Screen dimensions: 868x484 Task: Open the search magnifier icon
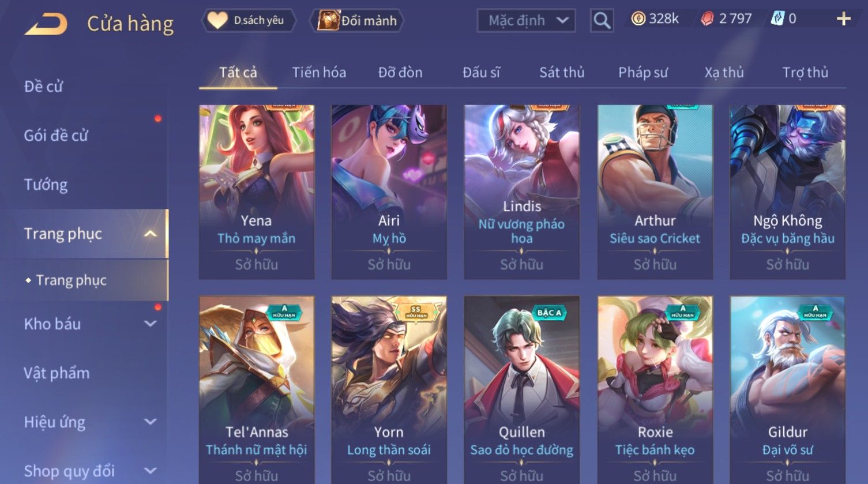tap(602, 21)
